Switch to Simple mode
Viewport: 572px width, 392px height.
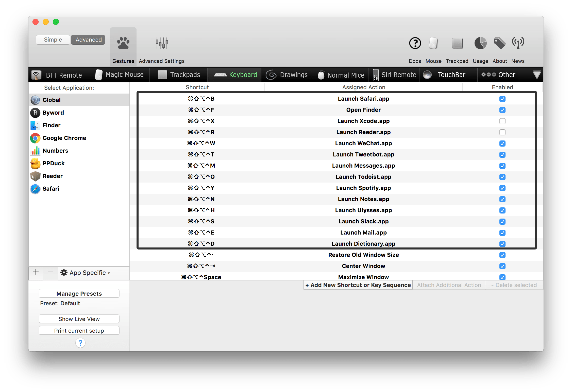click(x=53, y=40)
